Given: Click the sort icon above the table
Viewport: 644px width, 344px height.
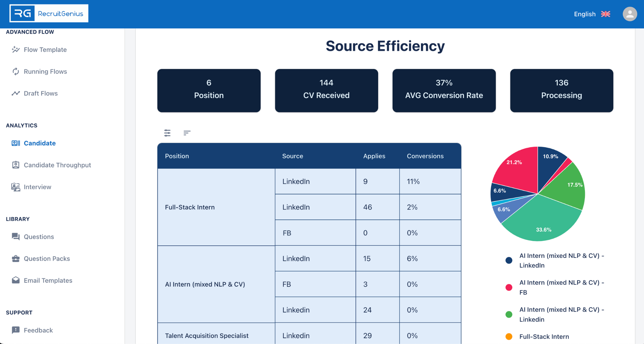Looking at the screenshot, I should pyautogui.click(x=187, y=133).
